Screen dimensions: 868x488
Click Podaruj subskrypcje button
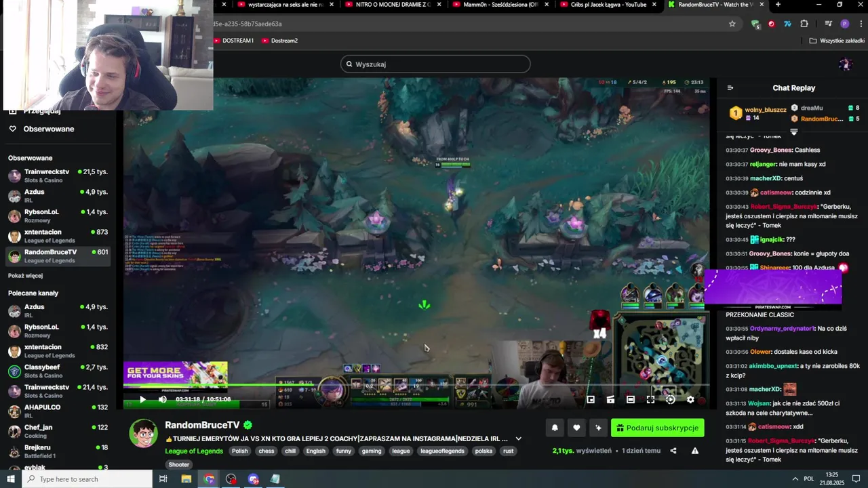click(x=657, y=428)
